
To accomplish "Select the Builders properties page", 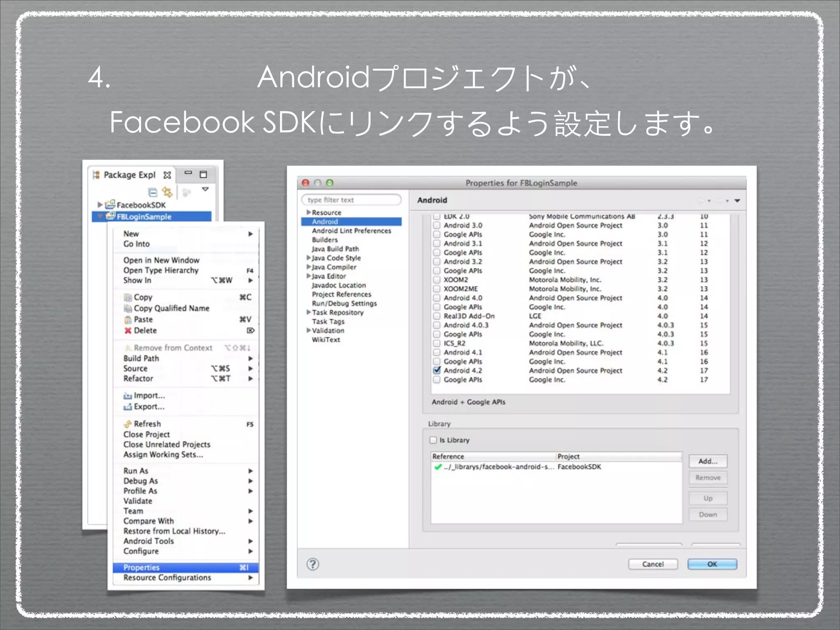I will coord(325,240).
